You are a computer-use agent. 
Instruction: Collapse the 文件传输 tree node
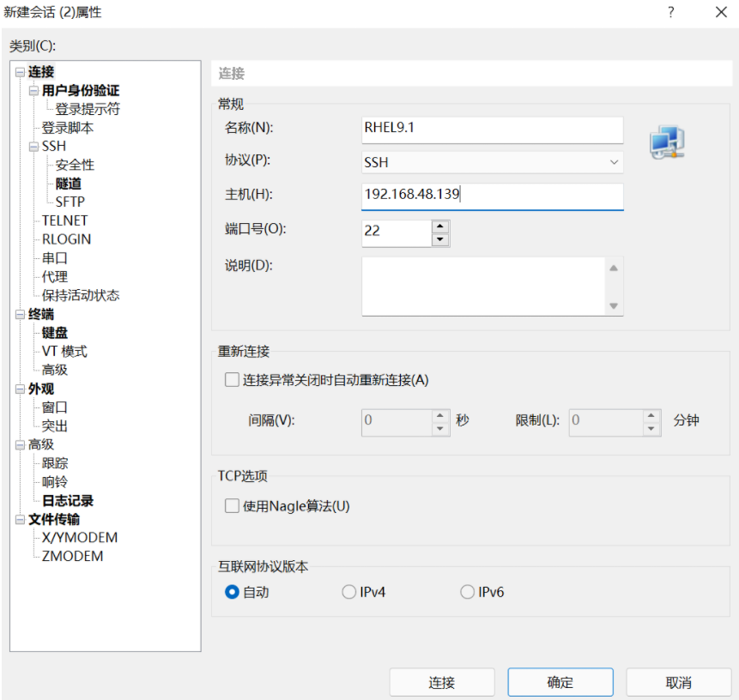click(x=20, y=519)
